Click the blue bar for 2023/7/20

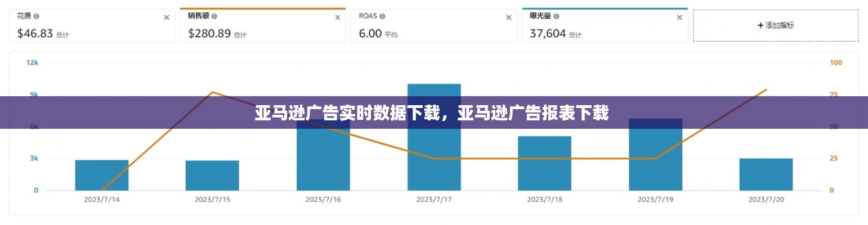click(766, 174)
